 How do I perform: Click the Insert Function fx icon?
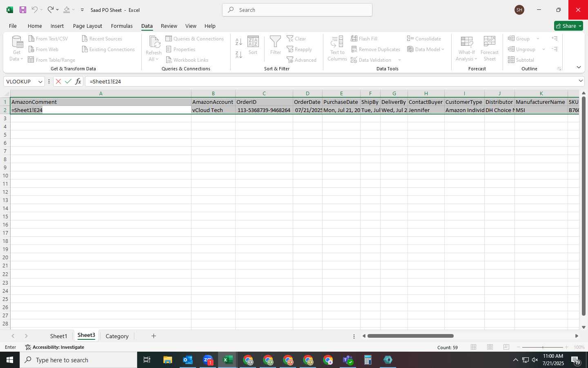coord(78,81)
